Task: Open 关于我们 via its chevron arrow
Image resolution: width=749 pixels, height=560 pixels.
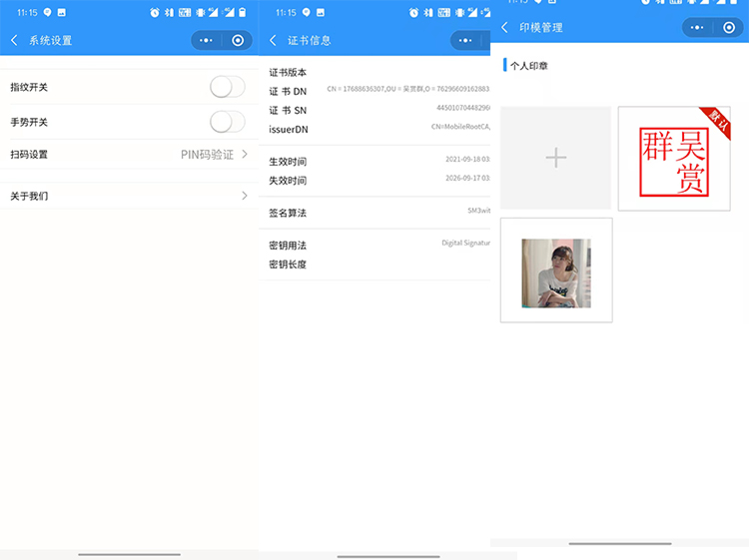Action: 245,196
